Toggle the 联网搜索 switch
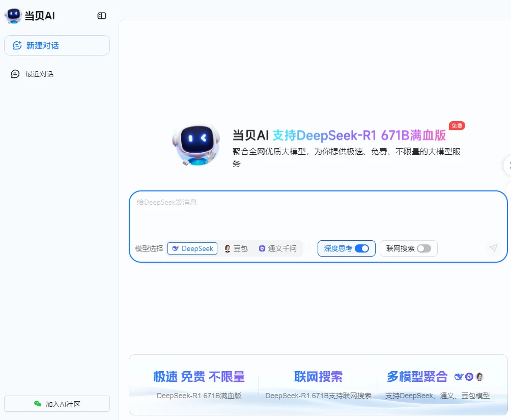The height and width of the screenshot is (420, 511). (x=424, y=248)
